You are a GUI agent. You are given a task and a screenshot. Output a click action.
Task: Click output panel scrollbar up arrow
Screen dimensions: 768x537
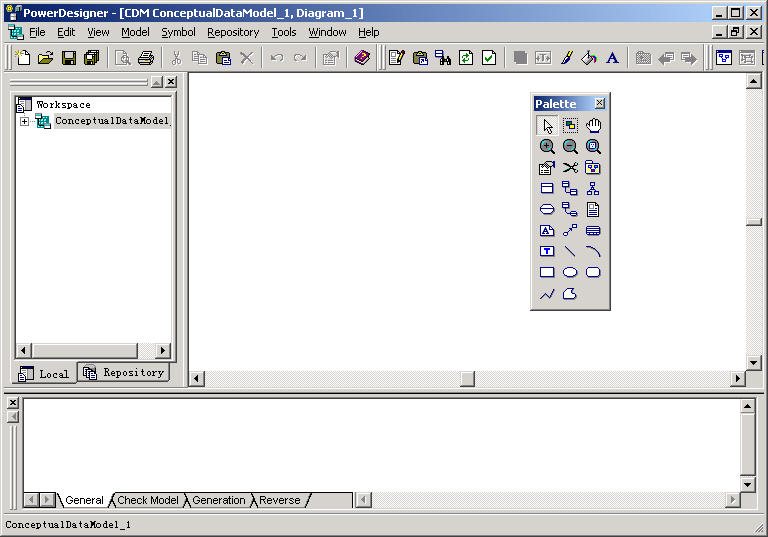747,406
